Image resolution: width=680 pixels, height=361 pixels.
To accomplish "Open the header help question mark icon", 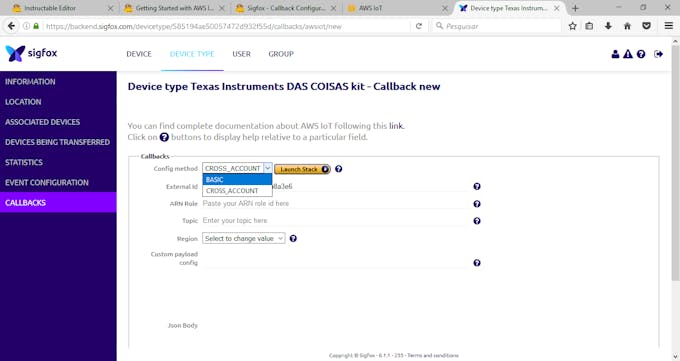I will point(641,54).
